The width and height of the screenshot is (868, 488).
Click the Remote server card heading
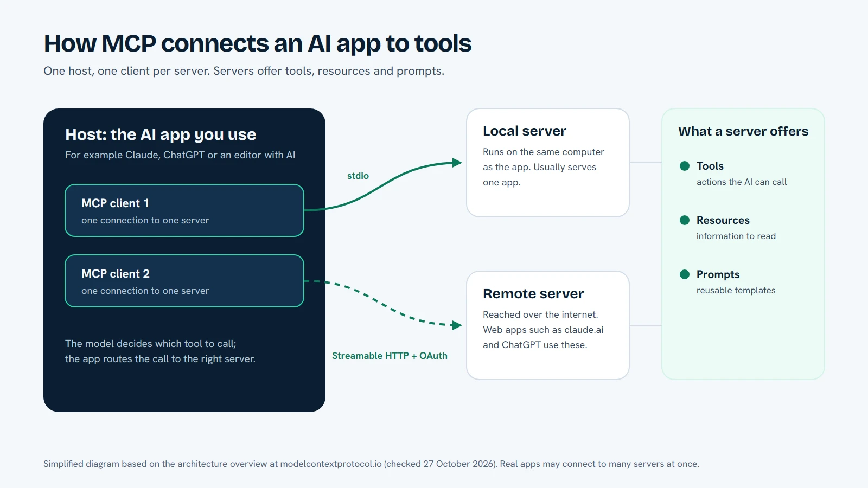pyautogui.click(x=533, y=294)
